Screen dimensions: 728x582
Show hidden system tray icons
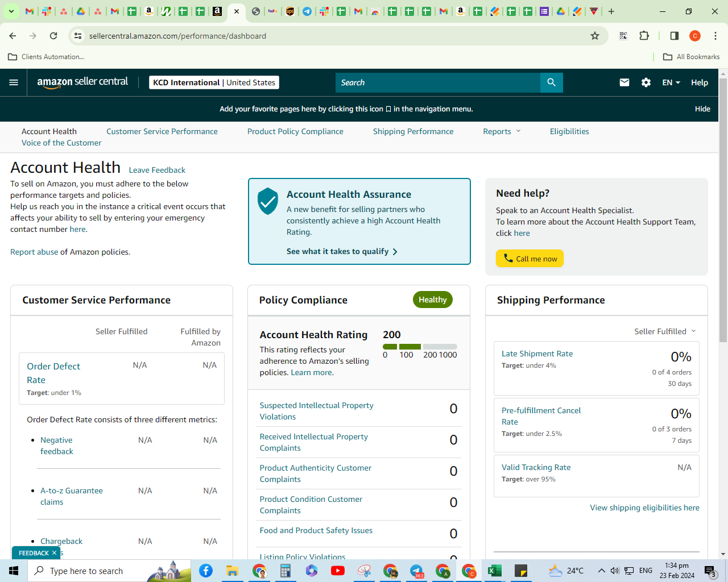tap(601, 571)
